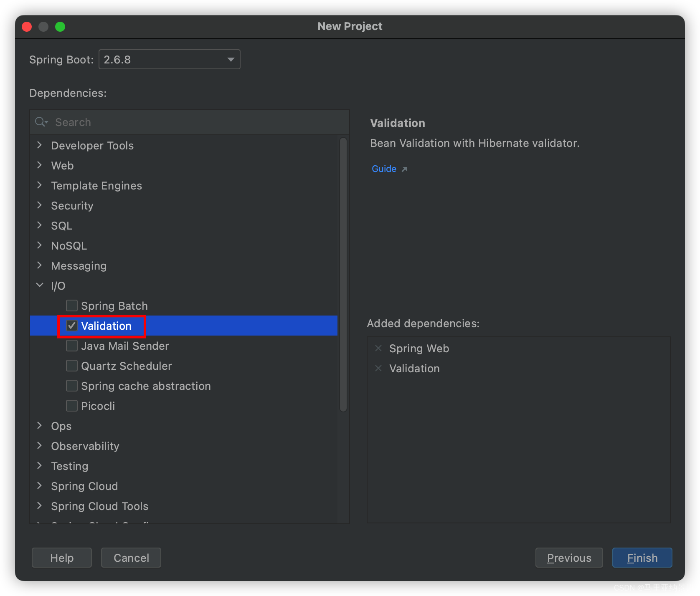Expand the Testing category
Image resolution: width=700 pixels, height=596 pixels.
click(x=40, y=466)
